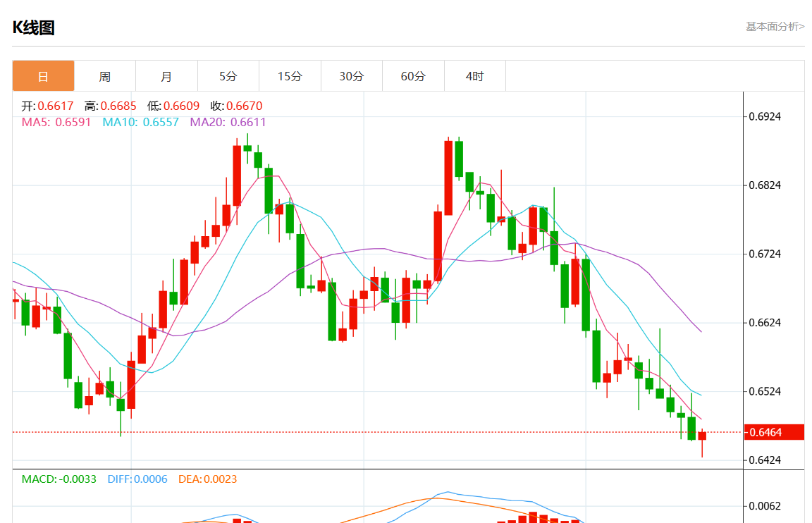Switch to the 月 monthly tab

pos(167,76)
